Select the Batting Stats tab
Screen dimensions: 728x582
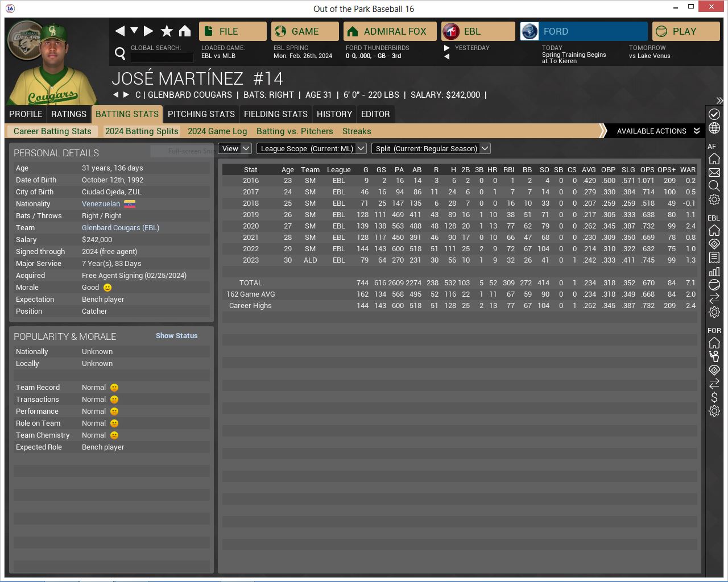pyautogui.click(x=127, y=114)
